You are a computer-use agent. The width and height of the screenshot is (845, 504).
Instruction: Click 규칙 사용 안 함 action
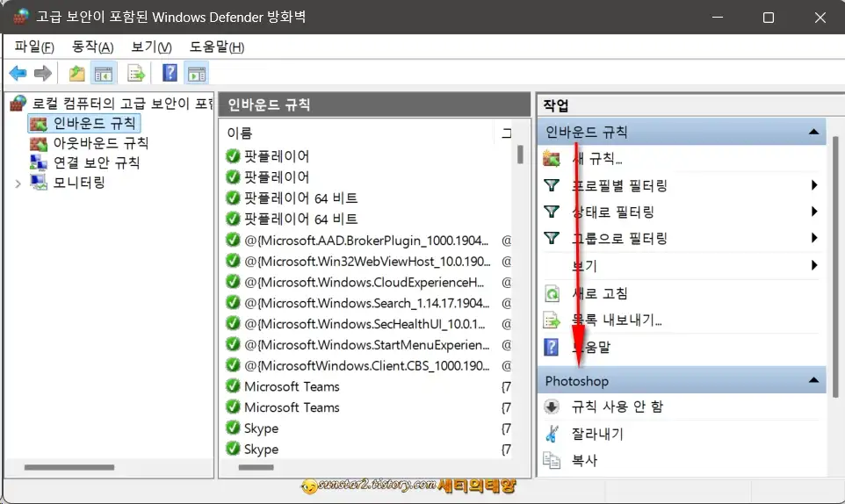click(617, 407)
